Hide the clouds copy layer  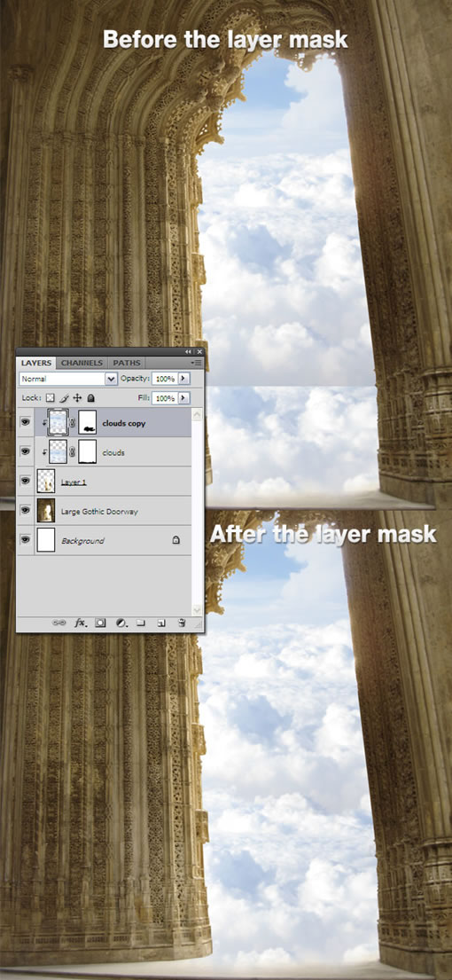25,422
